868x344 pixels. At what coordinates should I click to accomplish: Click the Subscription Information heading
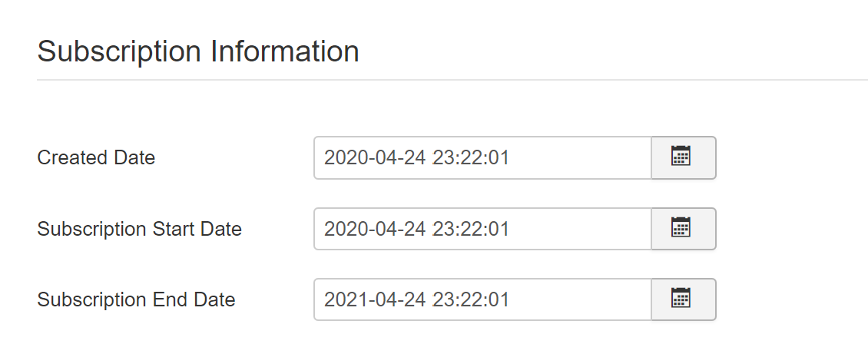click(x=198, y=51)
